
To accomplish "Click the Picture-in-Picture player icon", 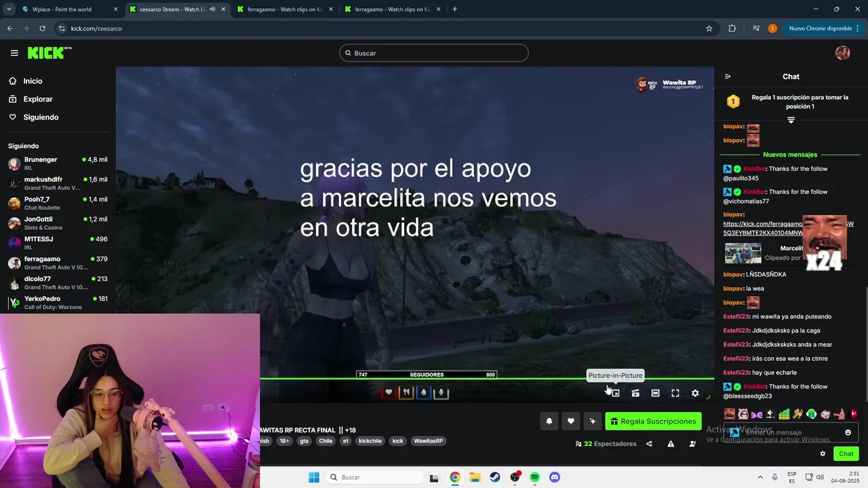I will tap(615, 393).
